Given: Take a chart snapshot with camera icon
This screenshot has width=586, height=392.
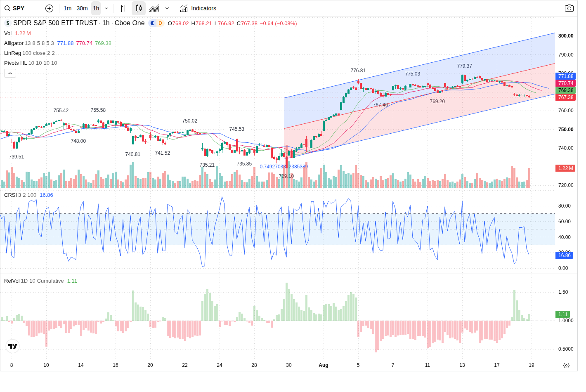Looking at the screenshot, I should tap(569, 8).
